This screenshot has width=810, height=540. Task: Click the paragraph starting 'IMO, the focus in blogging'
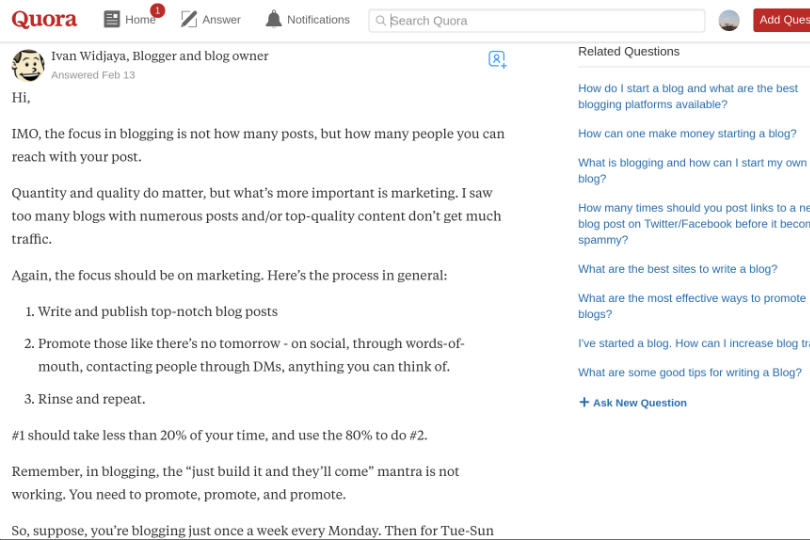pyautogui.click(x=258, y=145)
